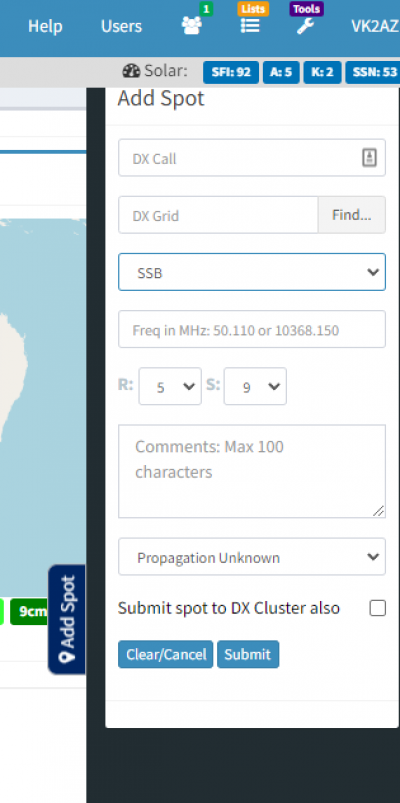The image size is (400, 803).
Task: Expand the SSB mode dropdown
Action: tap(252, 272)
